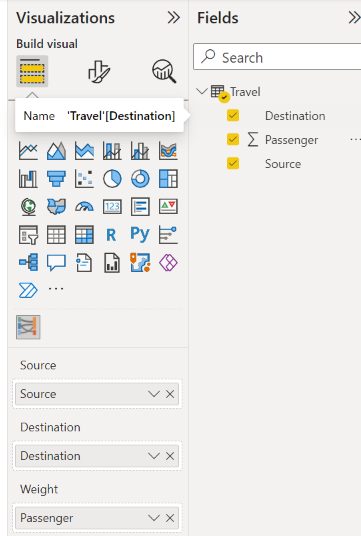Switch to the Analytics tab

point(164,71)
